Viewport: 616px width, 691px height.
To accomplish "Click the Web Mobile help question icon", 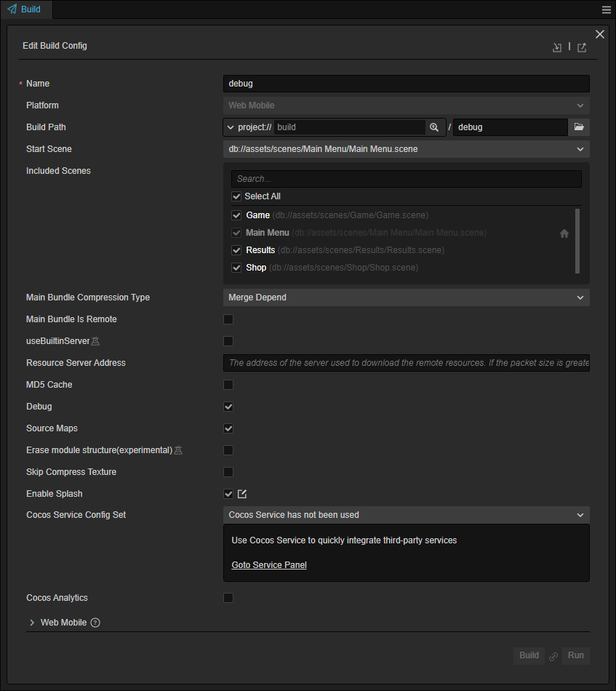I will click(x=95, y=623).
